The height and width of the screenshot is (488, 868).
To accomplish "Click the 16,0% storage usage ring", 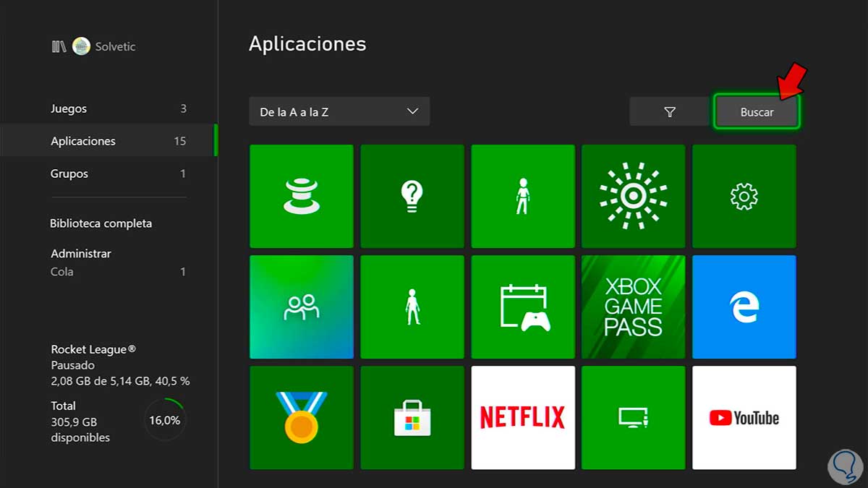I will coord(166,420).
